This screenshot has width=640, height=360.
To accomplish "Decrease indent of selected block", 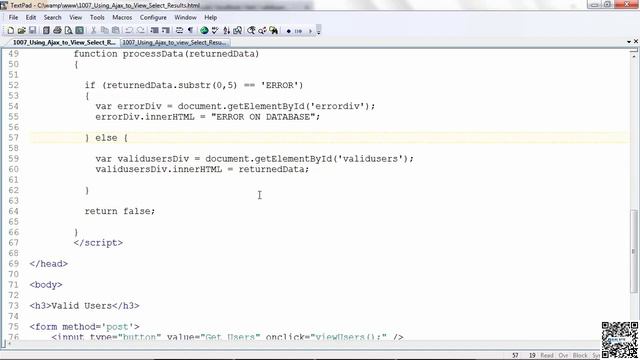I will (x=154, y=31).
